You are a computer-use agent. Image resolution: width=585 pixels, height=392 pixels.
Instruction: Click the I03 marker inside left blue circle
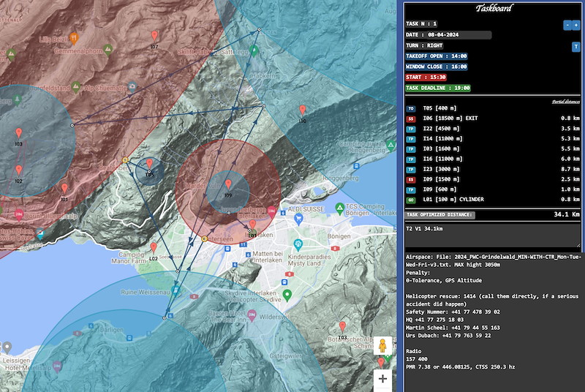point(19,134)
